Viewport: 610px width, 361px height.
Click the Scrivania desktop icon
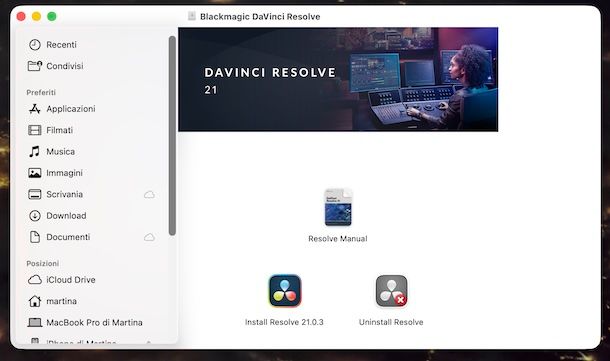[35, 194]
